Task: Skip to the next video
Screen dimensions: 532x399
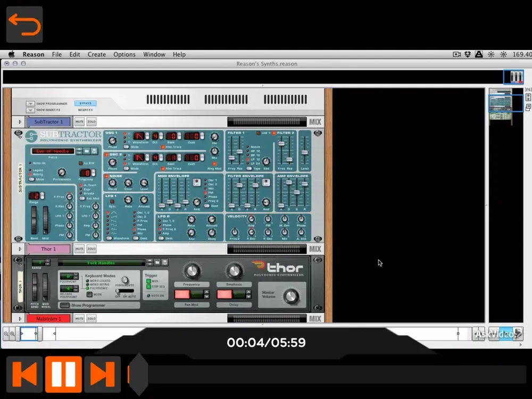Action: pos(103,374)
